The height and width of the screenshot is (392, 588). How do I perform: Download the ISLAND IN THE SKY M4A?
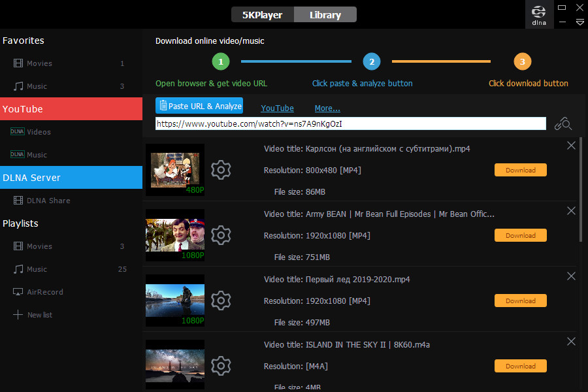pos(521,366)
